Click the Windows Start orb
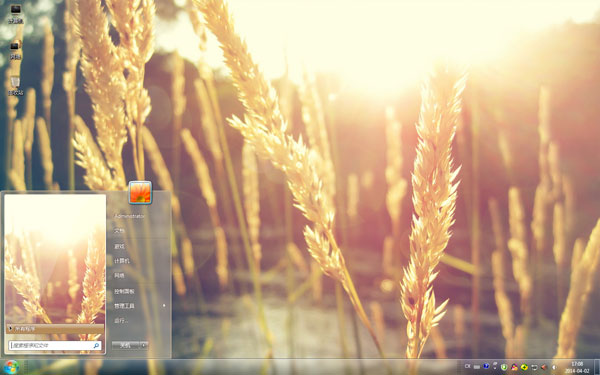 [11, 367]
